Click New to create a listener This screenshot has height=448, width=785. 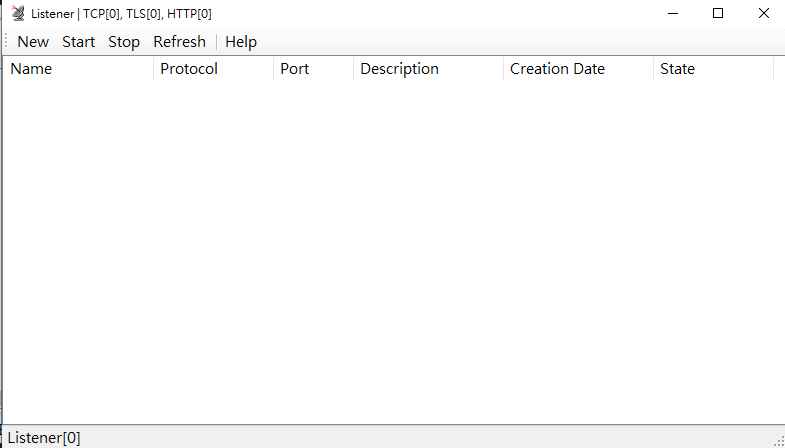click(32, 42)
